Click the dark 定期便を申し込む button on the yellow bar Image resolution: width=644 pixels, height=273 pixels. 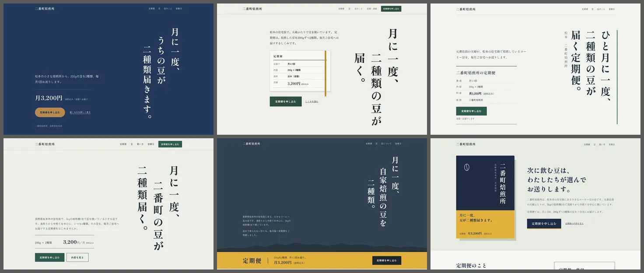387,260
